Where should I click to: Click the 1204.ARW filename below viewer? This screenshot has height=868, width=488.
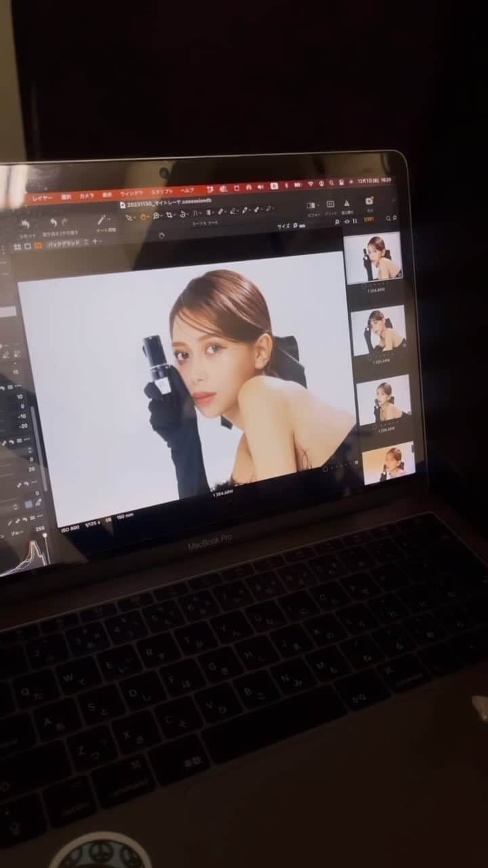point(222,494)
